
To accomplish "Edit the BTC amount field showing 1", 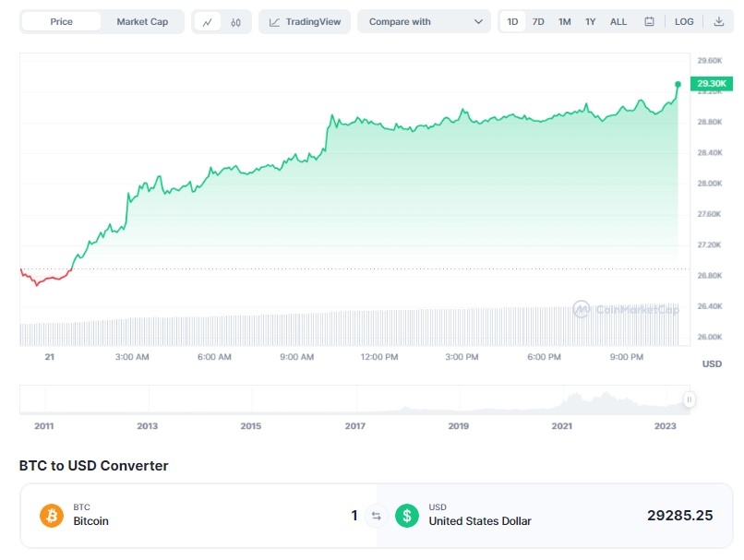I will pyautogui.click(x=354, y=516).
